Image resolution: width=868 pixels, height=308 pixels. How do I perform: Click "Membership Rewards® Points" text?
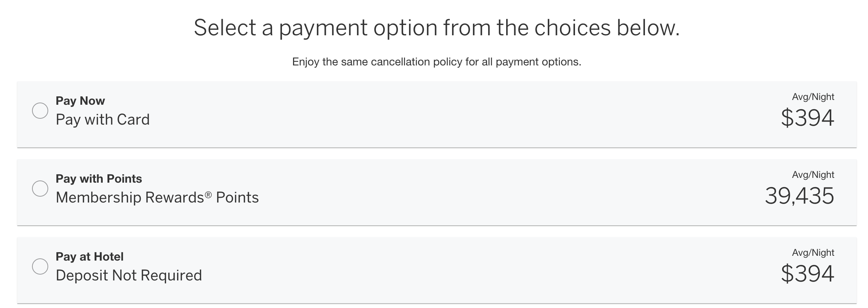coord(157,198)
